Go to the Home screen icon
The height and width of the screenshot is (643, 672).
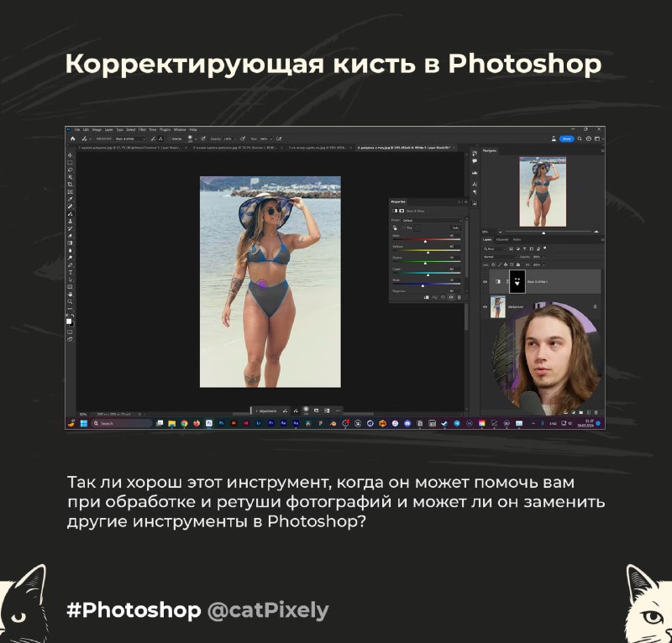point(72,139)
